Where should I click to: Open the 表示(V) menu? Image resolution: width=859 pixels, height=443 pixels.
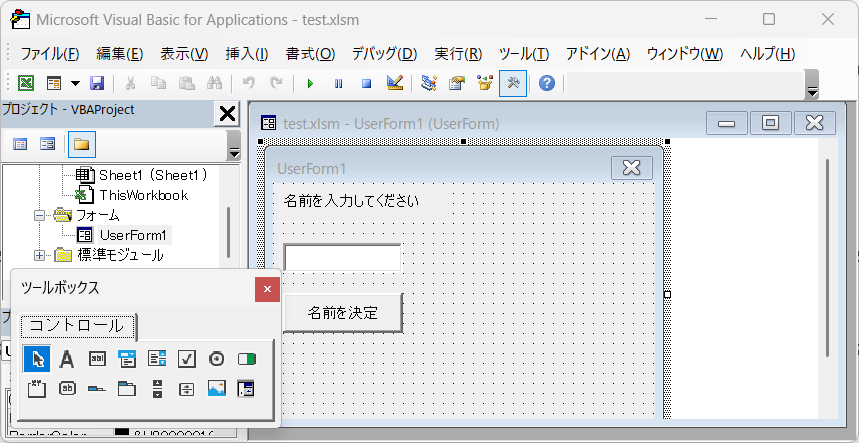point(184,54)
